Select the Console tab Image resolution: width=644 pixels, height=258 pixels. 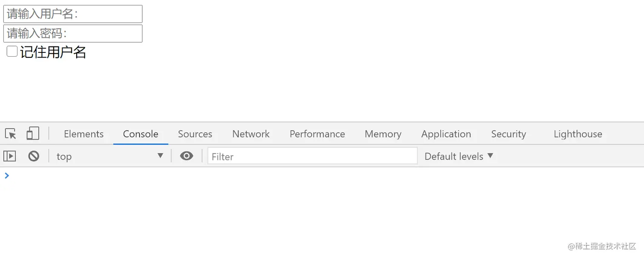pos(141,134)
